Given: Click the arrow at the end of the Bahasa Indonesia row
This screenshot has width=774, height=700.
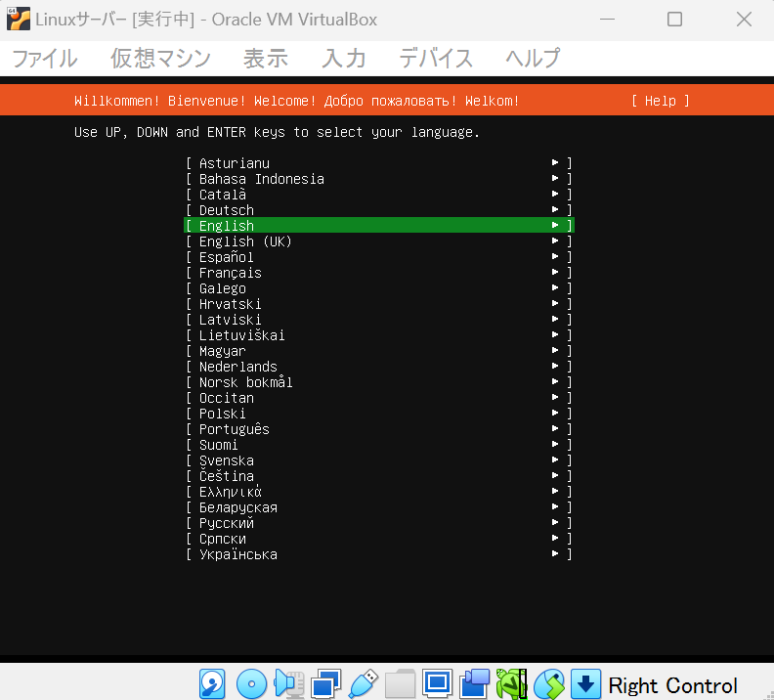Looking at the screenshot, I should point(555,178).
